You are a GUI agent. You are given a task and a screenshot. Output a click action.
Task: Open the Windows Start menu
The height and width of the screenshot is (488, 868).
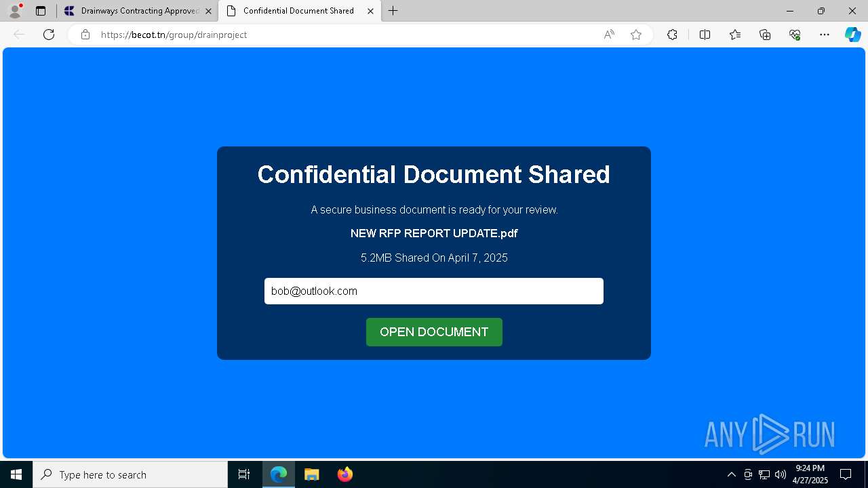[x=16, y=474]
